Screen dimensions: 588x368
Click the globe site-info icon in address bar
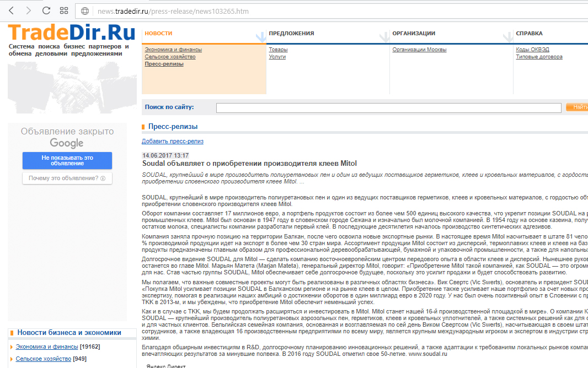tap(85, 11)
